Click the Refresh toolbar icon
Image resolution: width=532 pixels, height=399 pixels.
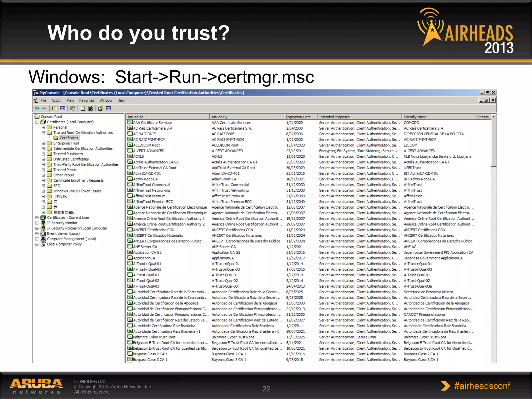point(83,108)
